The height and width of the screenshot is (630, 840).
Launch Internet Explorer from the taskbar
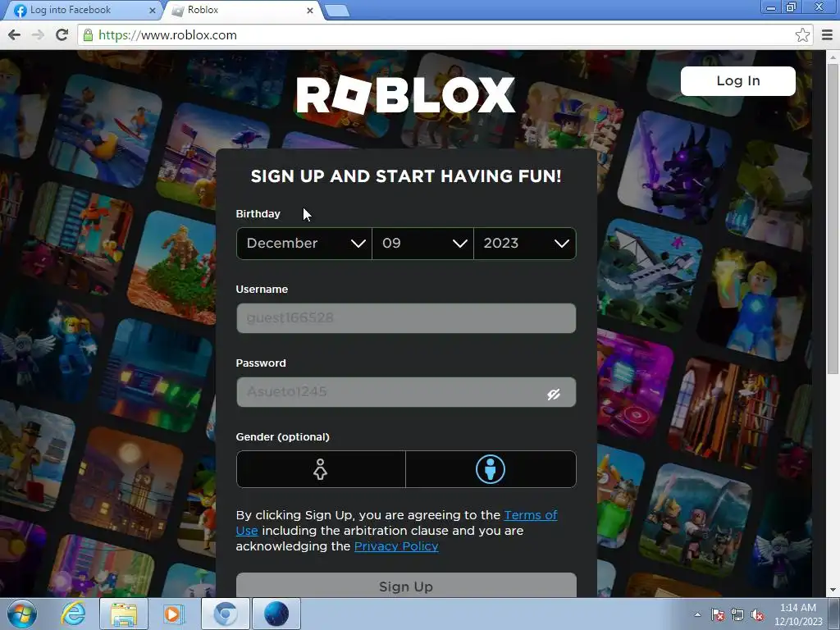73,614
